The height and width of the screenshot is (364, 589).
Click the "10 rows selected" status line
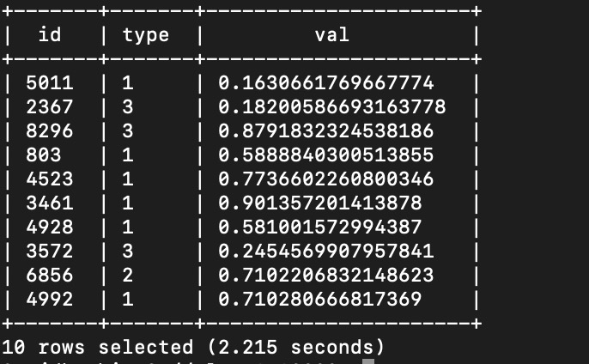coord(193,347)
